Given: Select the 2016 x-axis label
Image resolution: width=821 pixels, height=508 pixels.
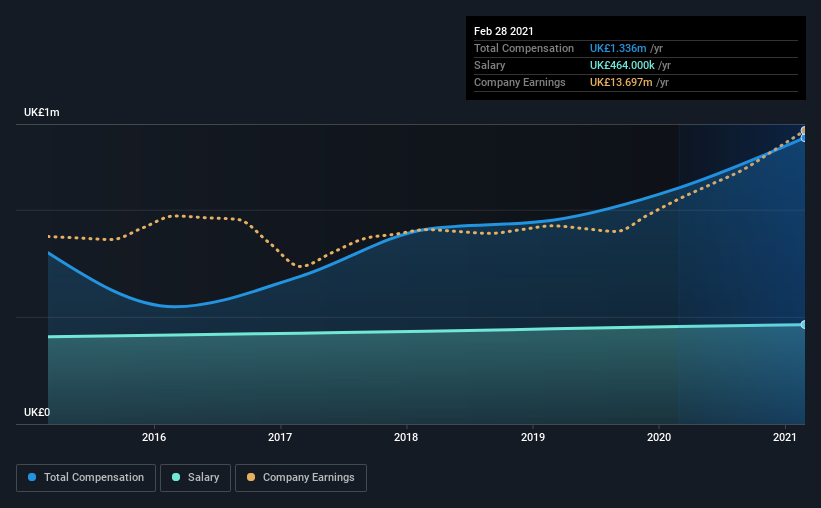Looking at the screenshot, I should click(154, 437).
